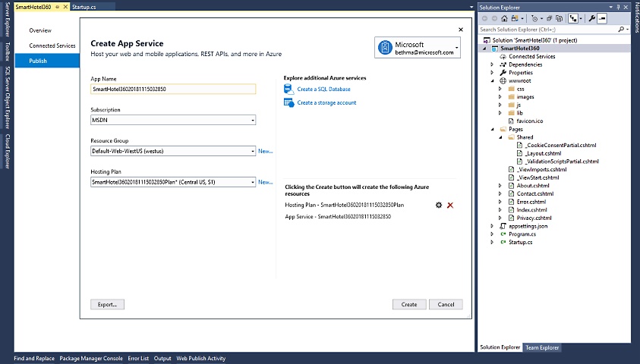
Task: Click the gear icon beside Hosting Plan resource
Action: click(438, 206)
